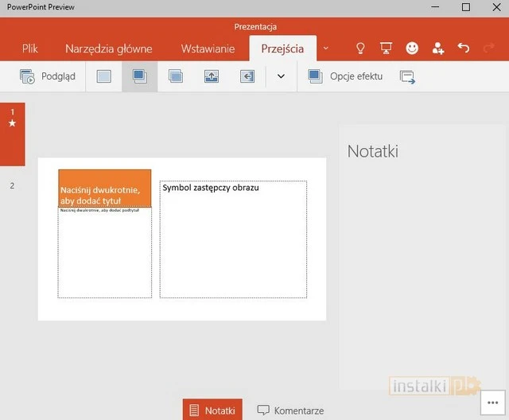The width and height of the screenshot is (509, 420).
Task: Open the smiley feedback icon
Action: 412,49
